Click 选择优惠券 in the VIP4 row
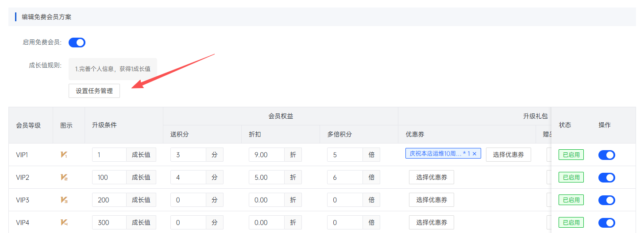The width and height of the screenshot is (644, 233). pyautogui.click(x=432, y=222)
